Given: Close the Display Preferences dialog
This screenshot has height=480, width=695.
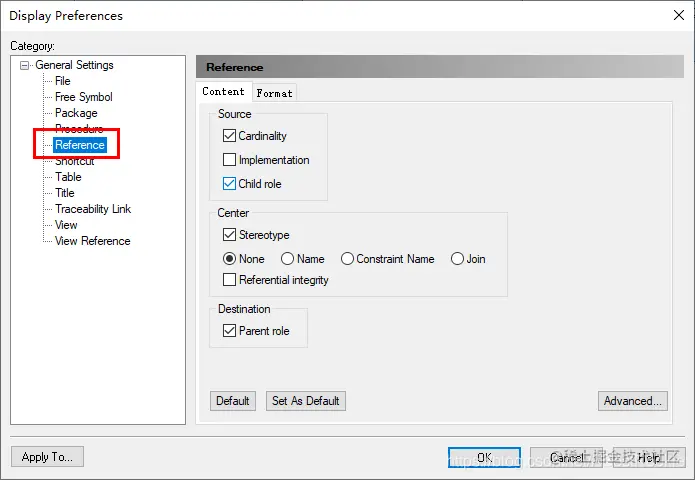Looking at the screenshot, I should click(x=679, y=15).
